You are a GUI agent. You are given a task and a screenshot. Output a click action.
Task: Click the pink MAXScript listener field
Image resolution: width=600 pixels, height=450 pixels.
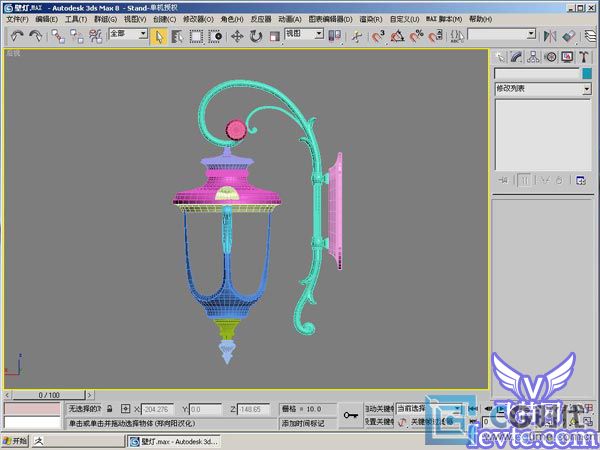(32, 409)
